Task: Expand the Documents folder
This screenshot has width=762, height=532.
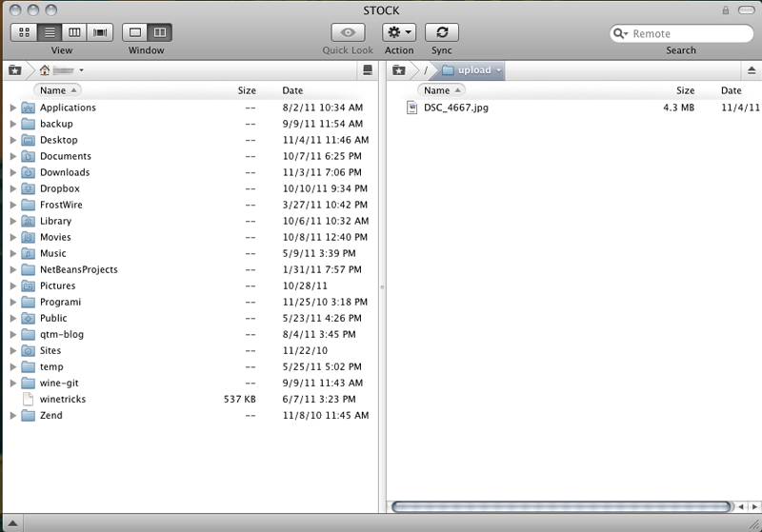Action: tap(13, 156)
